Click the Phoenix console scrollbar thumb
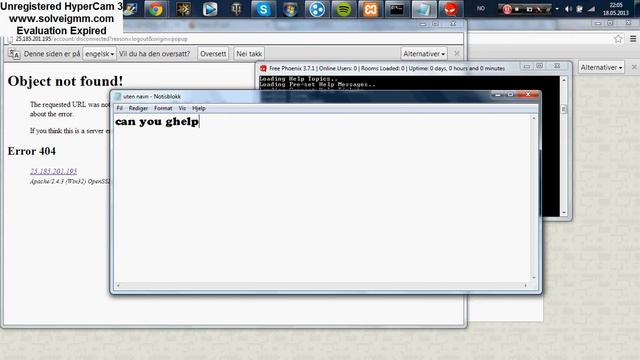 tap(564, 109)
